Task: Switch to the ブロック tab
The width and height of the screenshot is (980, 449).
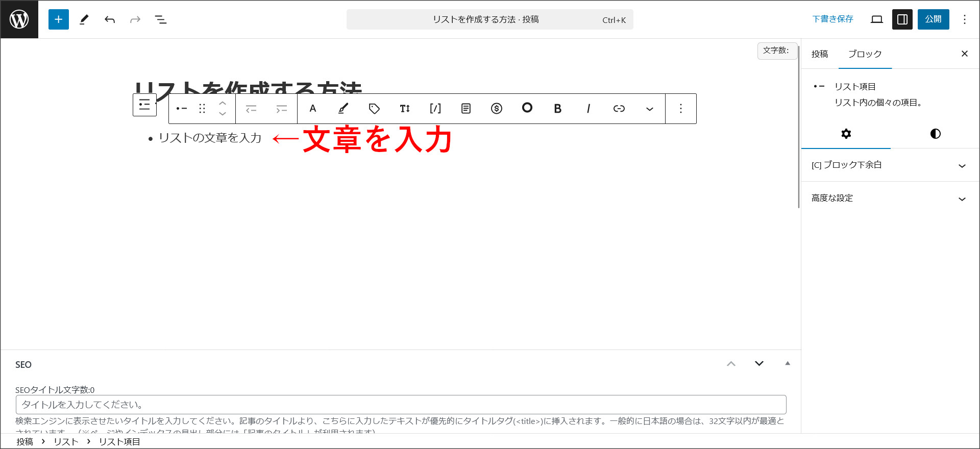Action: [865, 54]
